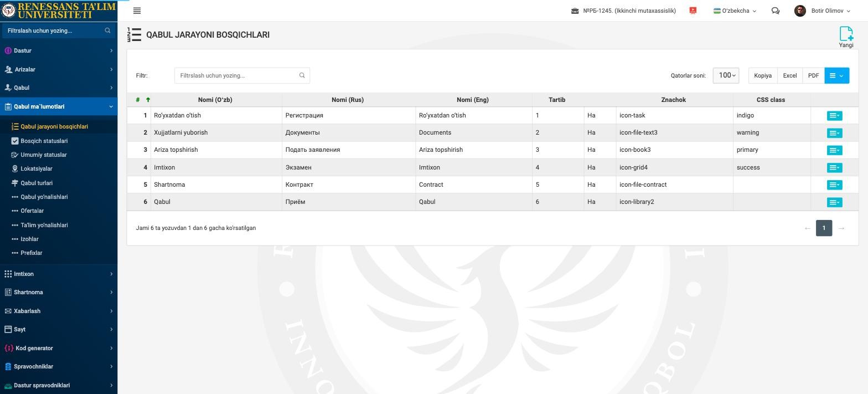Viewport: 868px width, 394px height.
Task: Click the search magnifier in sidebar filter
Action: (x=107, y=30)
